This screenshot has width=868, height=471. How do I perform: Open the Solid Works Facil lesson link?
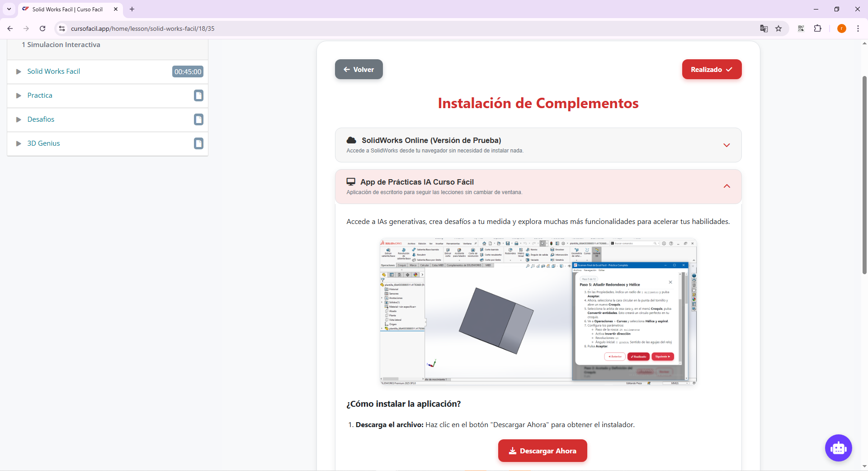pyautogui.click(x=54, y=71)
